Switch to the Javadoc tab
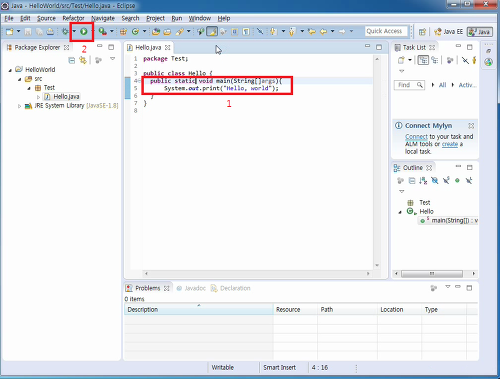This screenshot has width=500, height=379. 191,288
